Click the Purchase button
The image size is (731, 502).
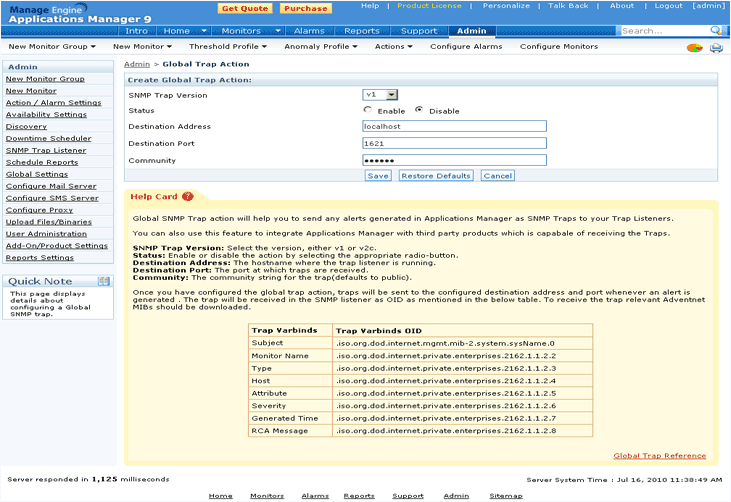[306, 8]
